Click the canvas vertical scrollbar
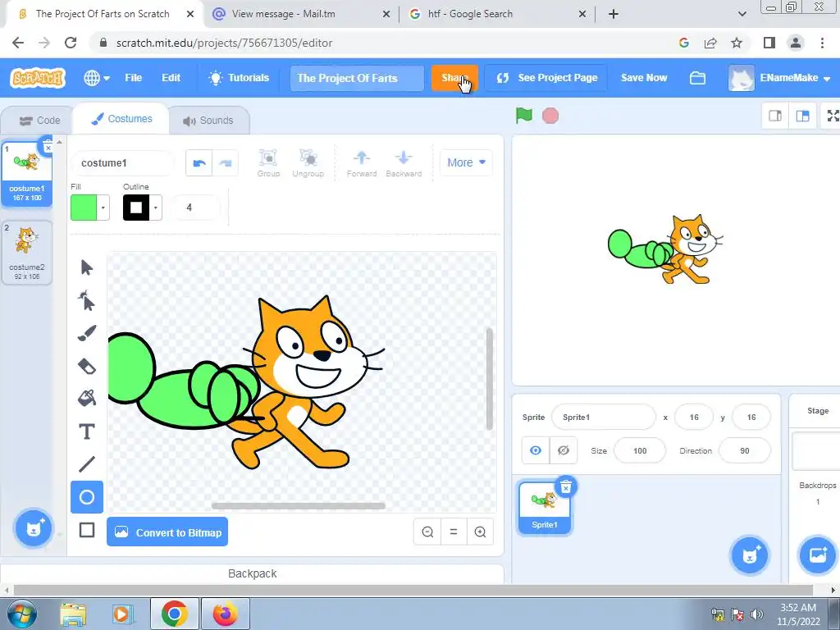Screen dimensions: 840x630 [x=490, y=379]
